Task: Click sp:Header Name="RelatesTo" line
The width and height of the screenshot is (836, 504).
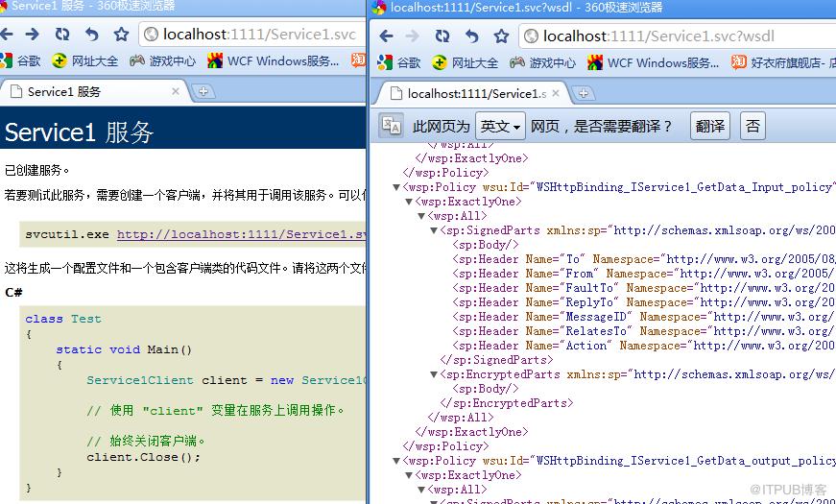Action: (644, 331)
